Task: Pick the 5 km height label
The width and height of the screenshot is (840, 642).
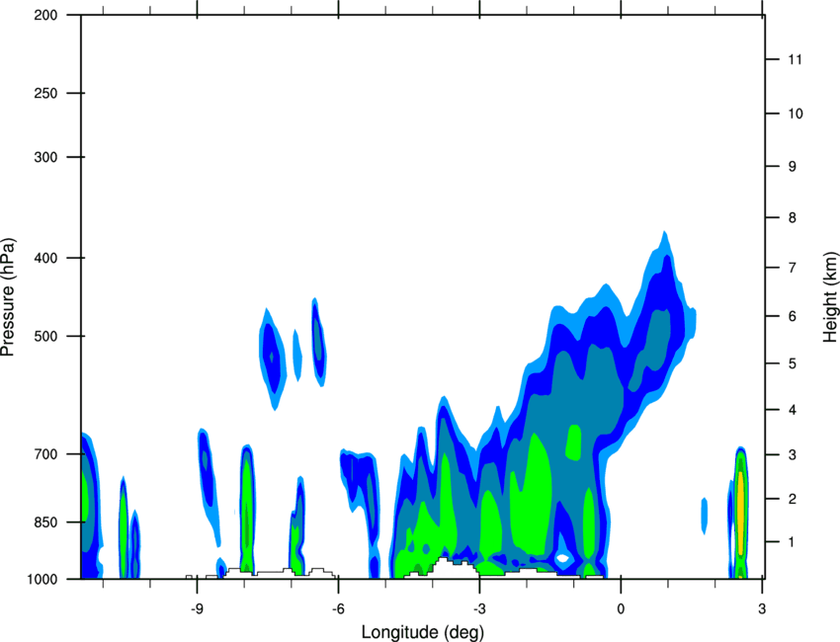Action: coord(793,363)
